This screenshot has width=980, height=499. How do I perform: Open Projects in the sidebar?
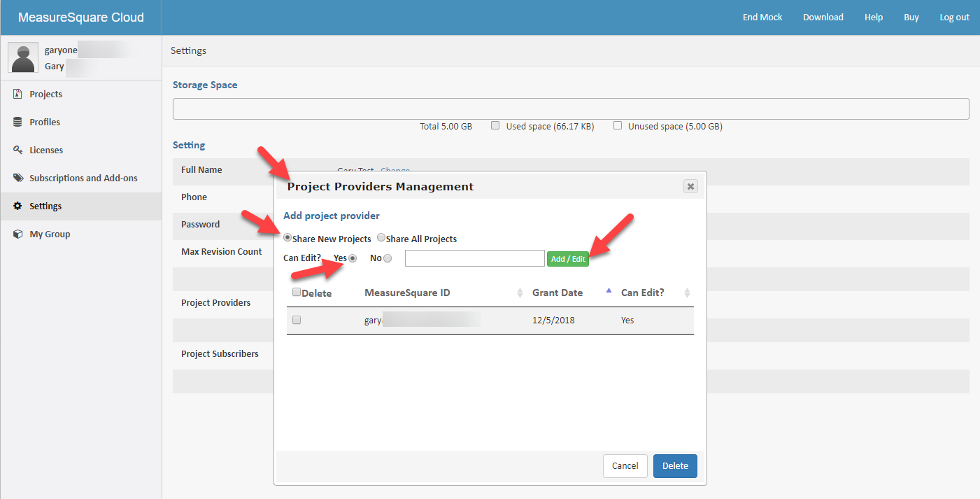tap(45, 94)
